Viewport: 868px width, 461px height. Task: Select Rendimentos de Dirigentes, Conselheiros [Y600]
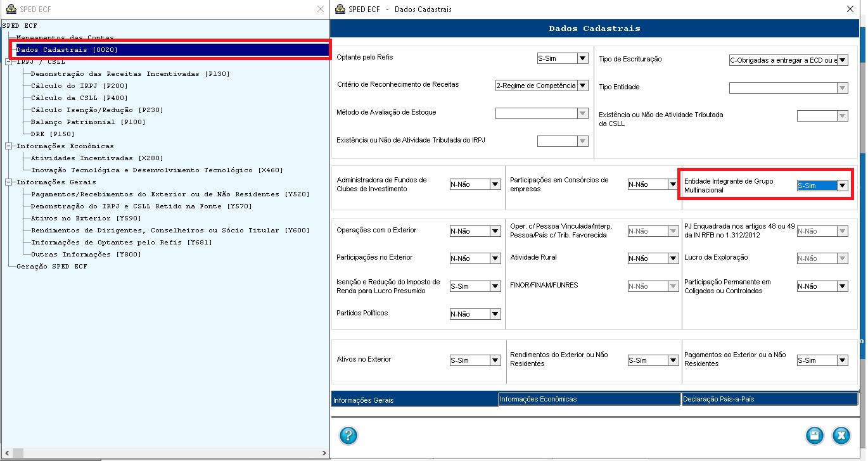pos(170,230)
